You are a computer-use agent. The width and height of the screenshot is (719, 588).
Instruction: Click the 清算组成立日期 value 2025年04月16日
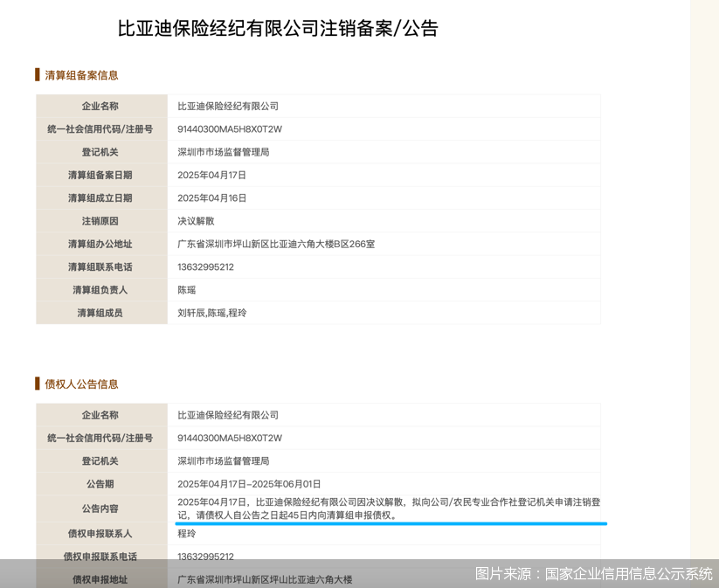pos(211,198)
